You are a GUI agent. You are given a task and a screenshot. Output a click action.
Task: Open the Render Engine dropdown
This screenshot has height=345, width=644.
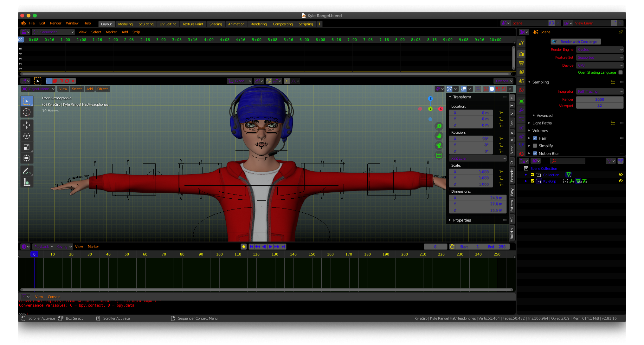pyautogui.click(x=599, y=50)
